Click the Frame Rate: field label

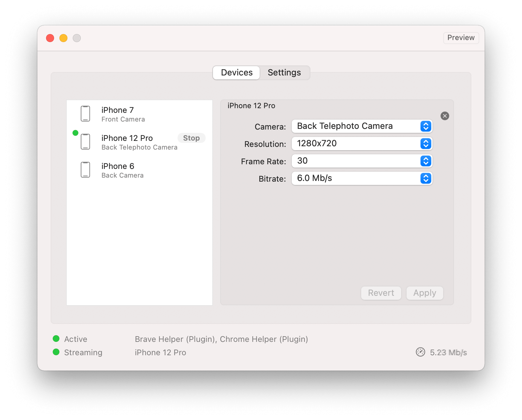click(264, 162)
